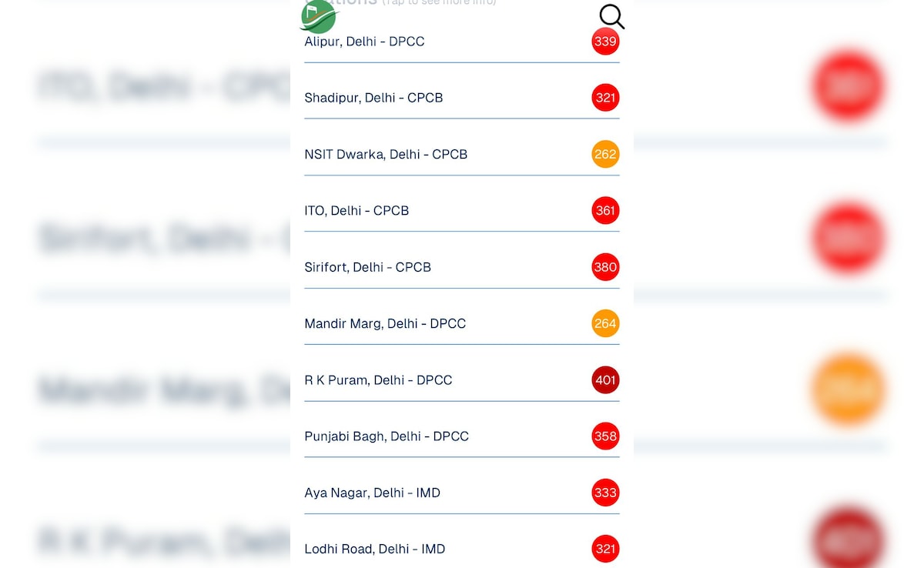Open the search icon
Viewport: 924px width, 568px height.
pyautogui.click(x=611, y=16)
